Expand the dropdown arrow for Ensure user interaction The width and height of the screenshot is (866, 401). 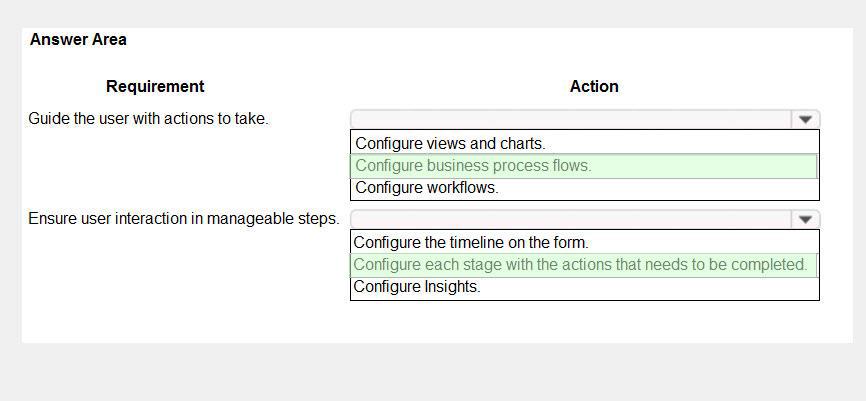coord(805,219)
